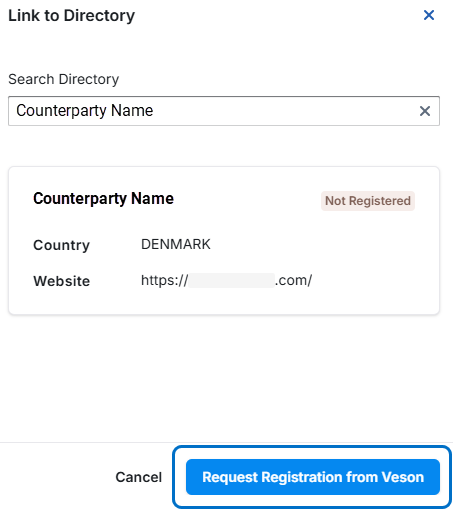
Task: Click the Link to Directory title
Action: (x=71, y=16)
